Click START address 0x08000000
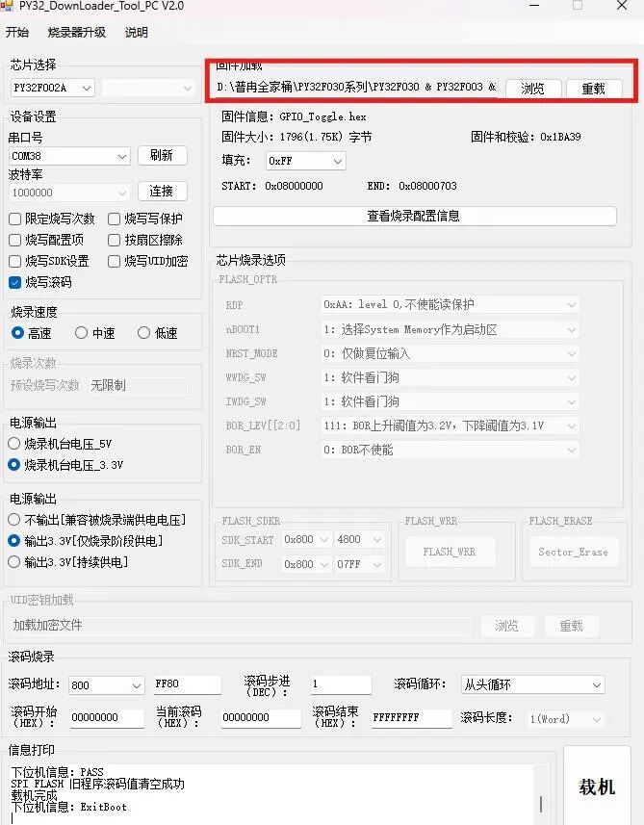 295,186
